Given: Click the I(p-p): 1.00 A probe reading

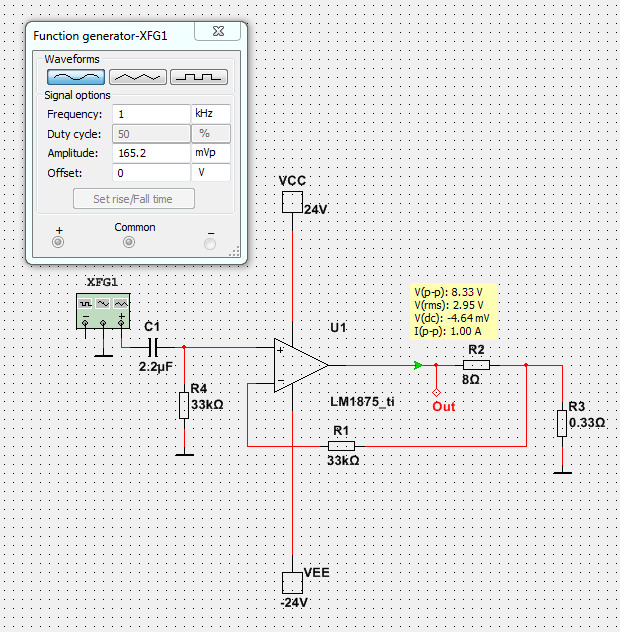Looking at the screenshot, I should click(447, 331).
